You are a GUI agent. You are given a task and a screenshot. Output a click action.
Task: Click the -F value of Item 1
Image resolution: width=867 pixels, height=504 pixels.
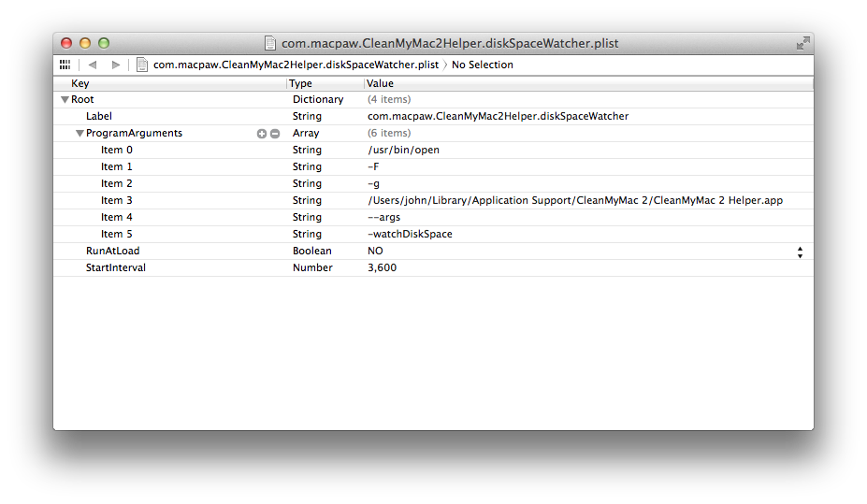coord(373,166)
